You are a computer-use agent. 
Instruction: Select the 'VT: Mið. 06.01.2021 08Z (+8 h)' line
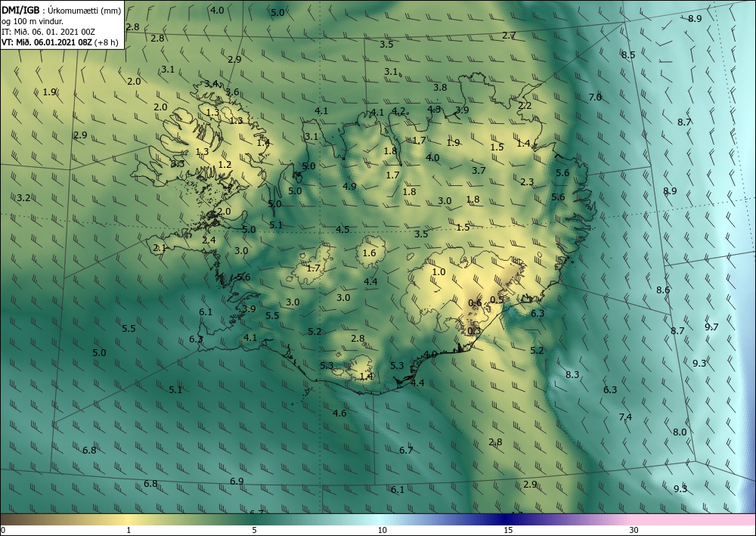[59, 42]
